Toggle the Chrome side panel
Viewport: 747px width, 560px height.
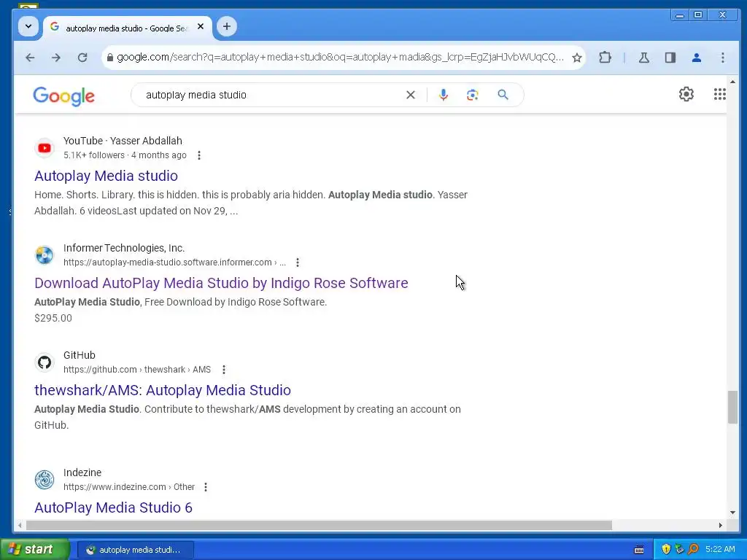[x=670, y=58]
